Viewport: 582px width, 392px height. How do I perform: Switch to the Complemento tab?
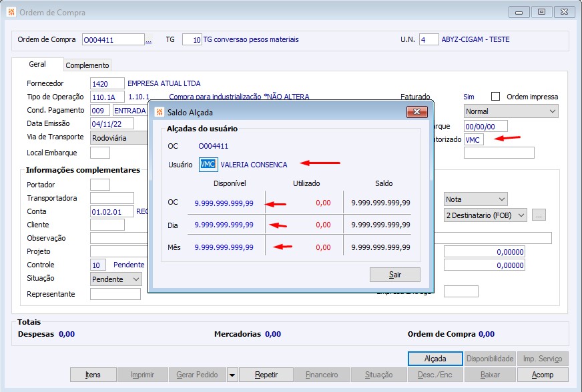point(87,65)
